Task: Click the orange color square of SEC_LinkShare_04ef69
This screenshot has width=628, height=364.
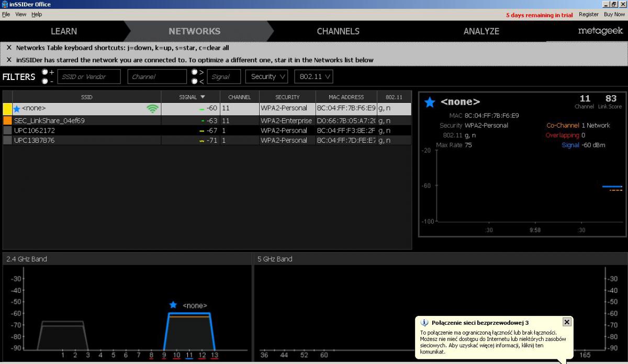Action: 7,121
